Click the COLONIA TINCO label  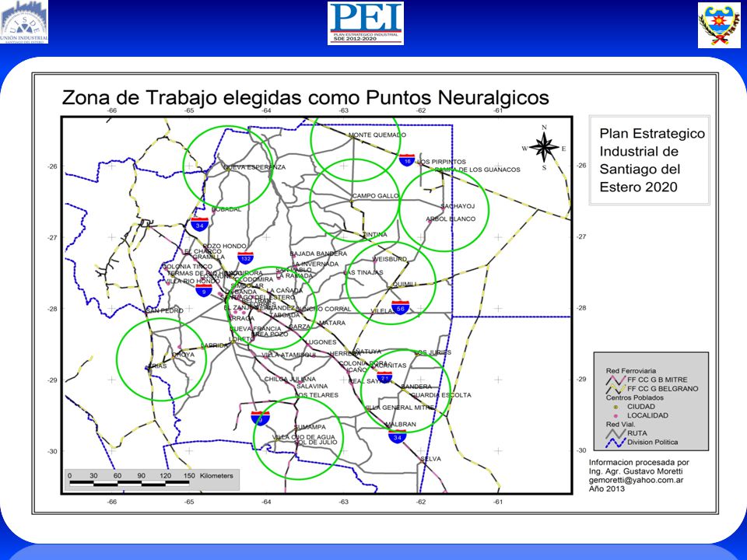coord(188,267)
